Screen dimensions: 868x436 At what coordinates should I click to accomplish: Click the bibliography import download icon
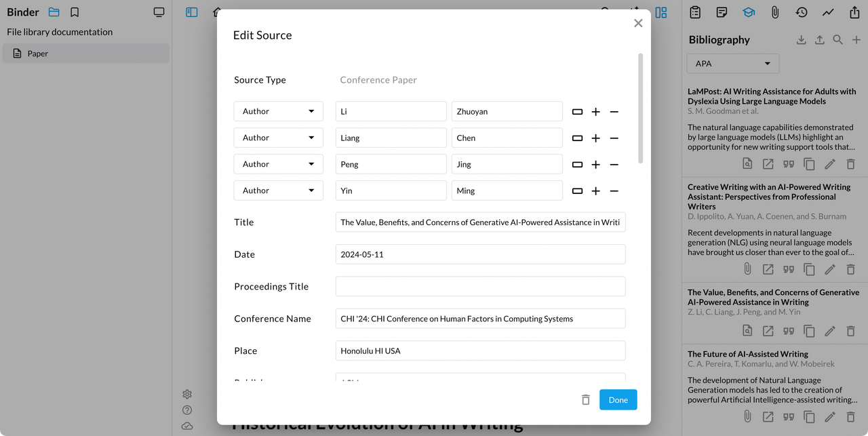(801, 40)
